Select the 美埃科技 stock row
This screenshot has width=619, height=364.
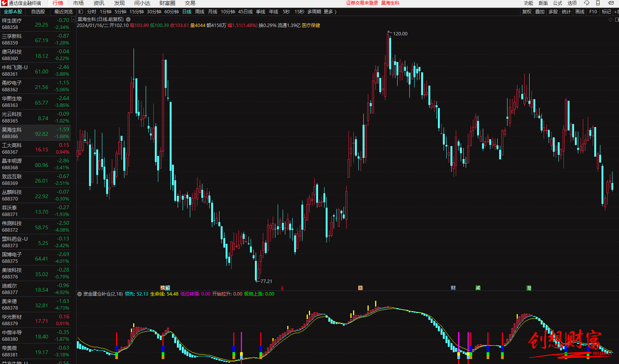[35, 273]
